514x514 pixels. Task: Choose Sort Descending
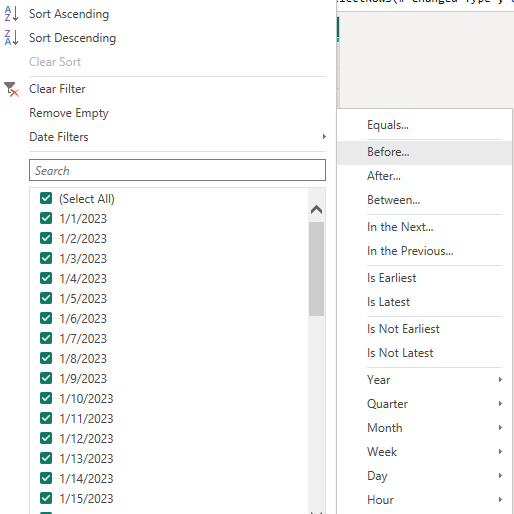click(x=72, y=38)
